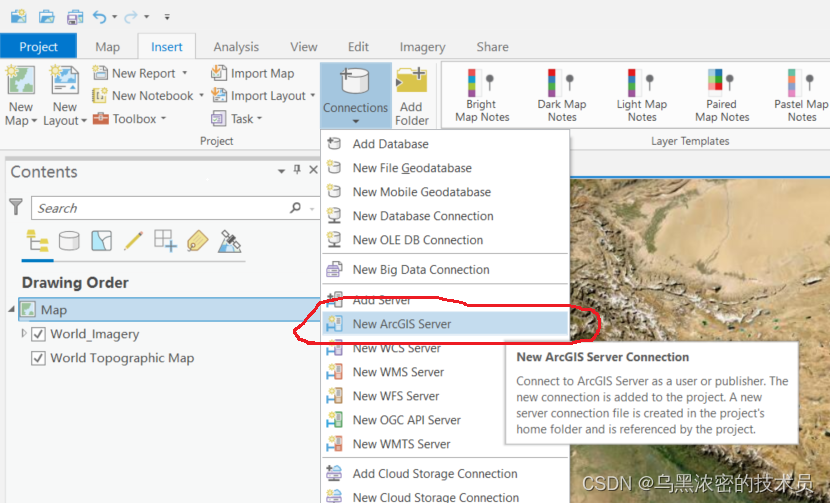Click the Undo arrow icon
Screen dimensions: 830x503
[100, 17]
